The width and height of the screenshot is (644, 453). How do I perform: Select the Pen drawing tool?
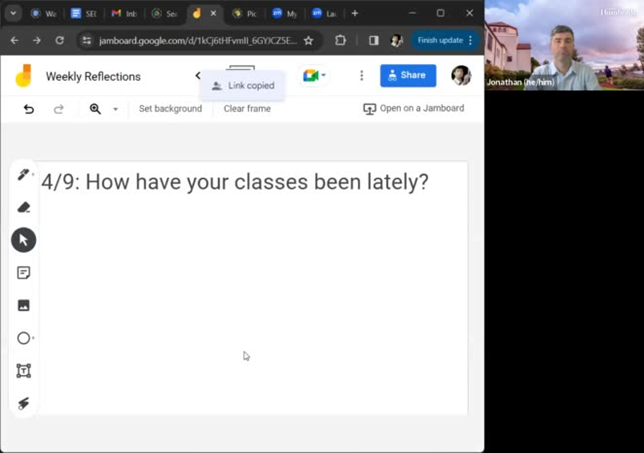tap(24, 175)
